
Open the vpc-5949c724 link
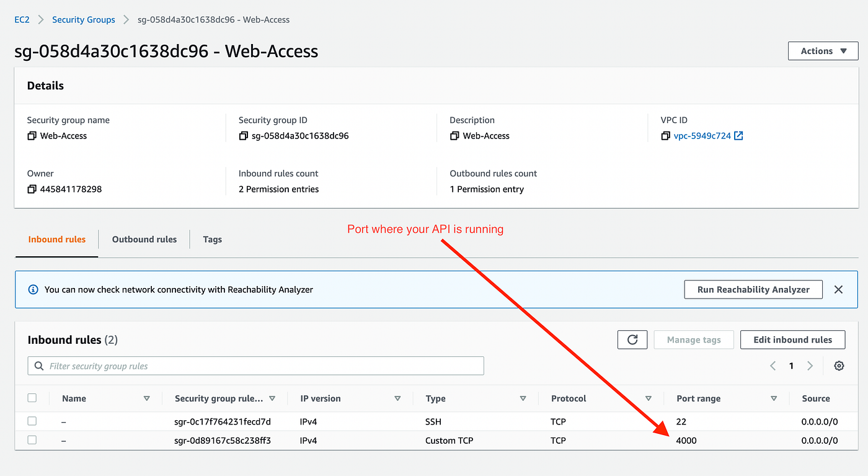(x=702, y=136)
